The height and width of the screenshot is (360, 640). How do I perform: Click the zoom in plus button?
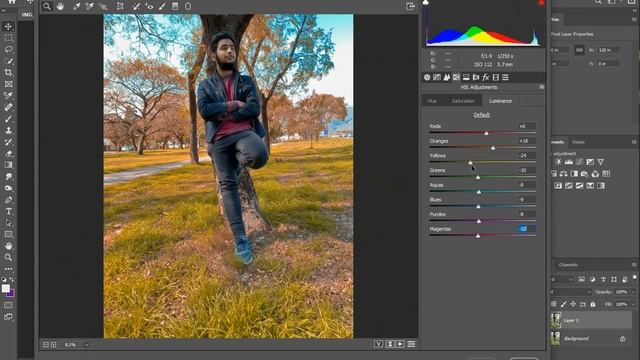(53, 345)
